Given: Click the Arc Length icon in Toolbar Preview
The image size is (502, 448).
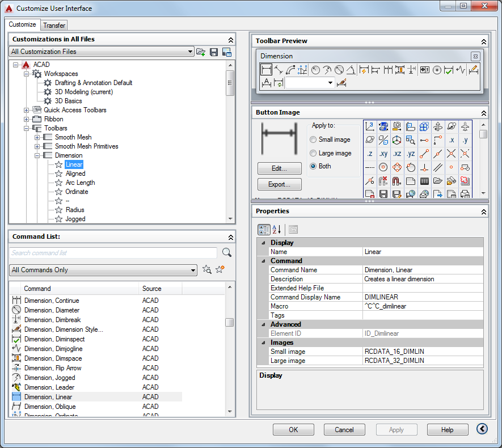Looking at the screenshot, I should (290, 69).
